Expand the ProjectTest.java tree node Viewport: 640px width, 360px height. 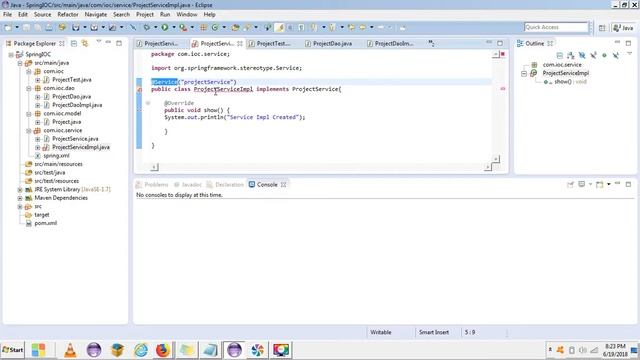38,80
